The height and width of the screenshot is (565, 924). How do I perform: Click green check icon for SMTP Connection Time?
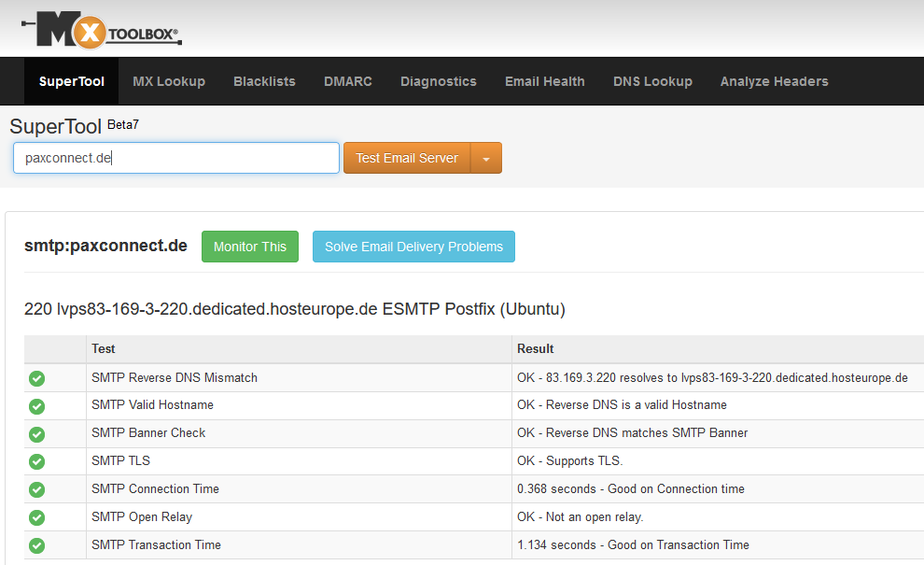(x=36, y=489)
